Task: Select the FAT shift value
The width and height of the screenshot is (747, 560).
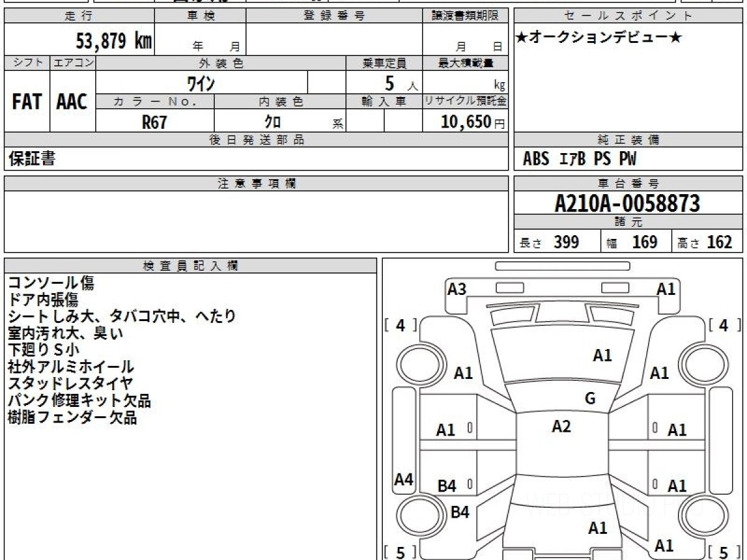Action: pyautogui.click(x=27, y=102)
